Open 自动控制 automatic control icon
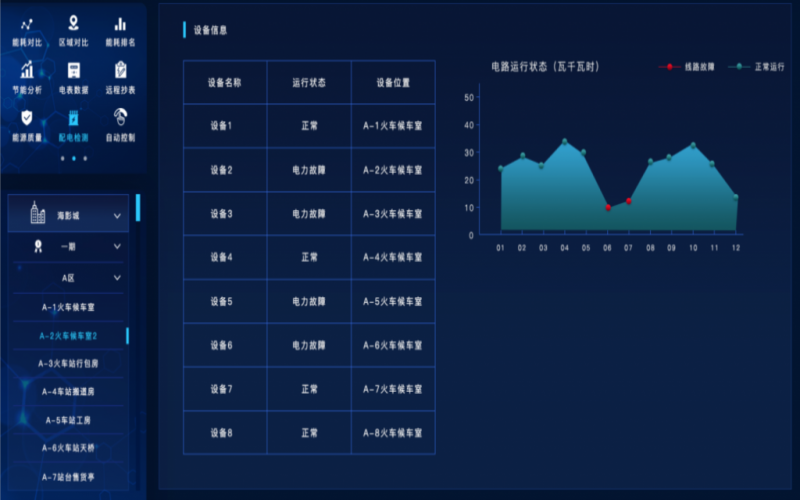The width and height of the screenshot is (800, 500). point(120,118)
